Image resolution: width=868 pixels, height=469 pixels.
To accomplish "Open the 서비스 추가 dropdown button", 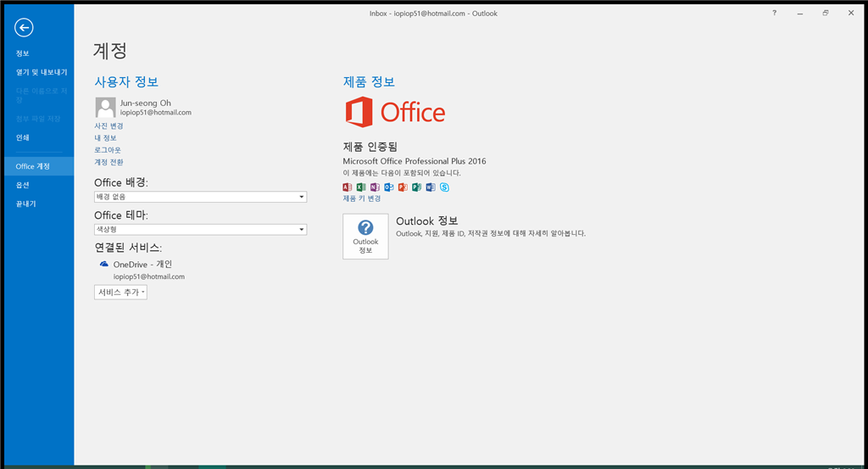I will tap(120, 293).
